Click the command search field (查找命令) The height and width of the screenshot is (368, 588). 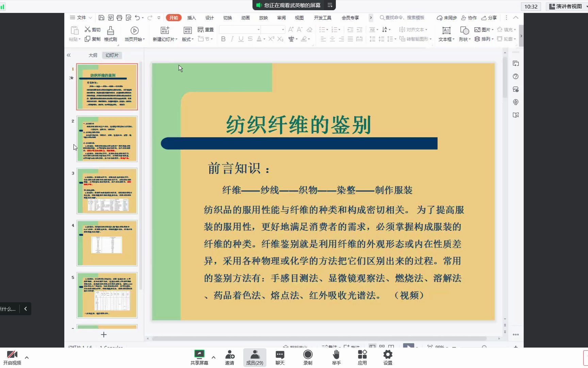tap(402, 18)
